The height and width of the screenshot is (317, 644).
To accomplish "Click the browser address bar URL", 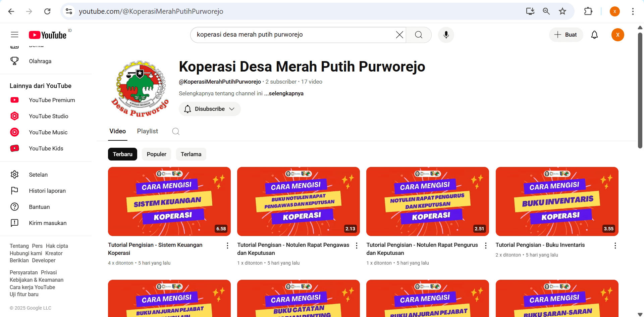I will 151,11.
